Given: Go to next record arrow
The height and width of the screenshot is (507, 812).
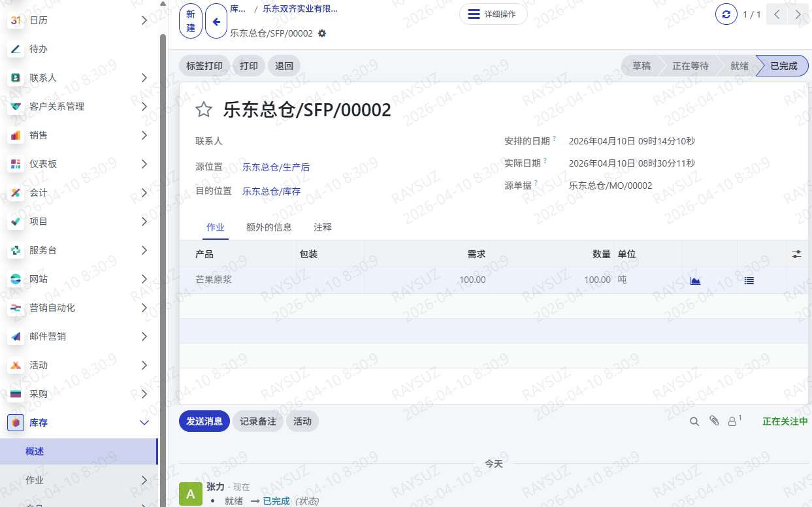Looking at the screenshot, I should (798, 14).
